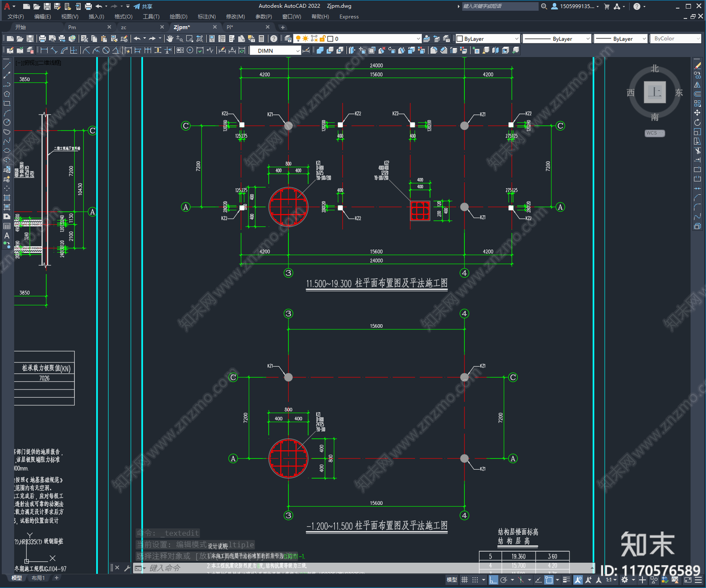Toggle annotation visibility in the status bar

tap(578, 580)
